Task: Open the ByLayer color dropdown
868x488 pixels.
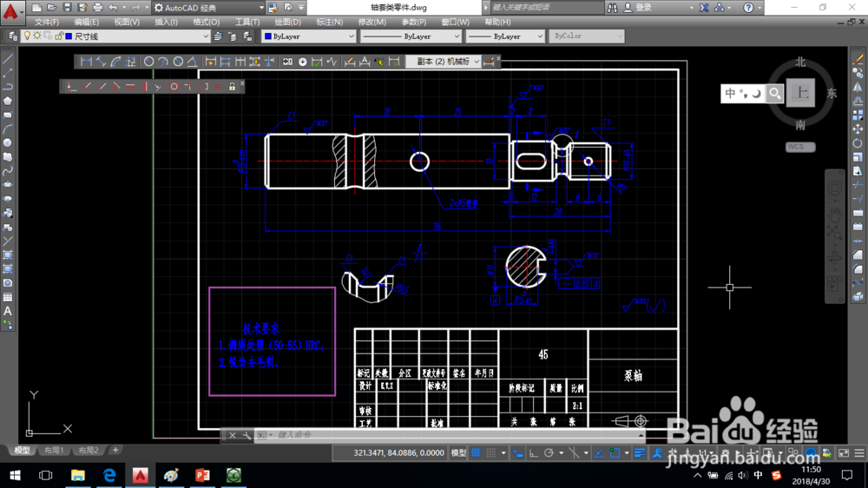Action: point(308,36)
